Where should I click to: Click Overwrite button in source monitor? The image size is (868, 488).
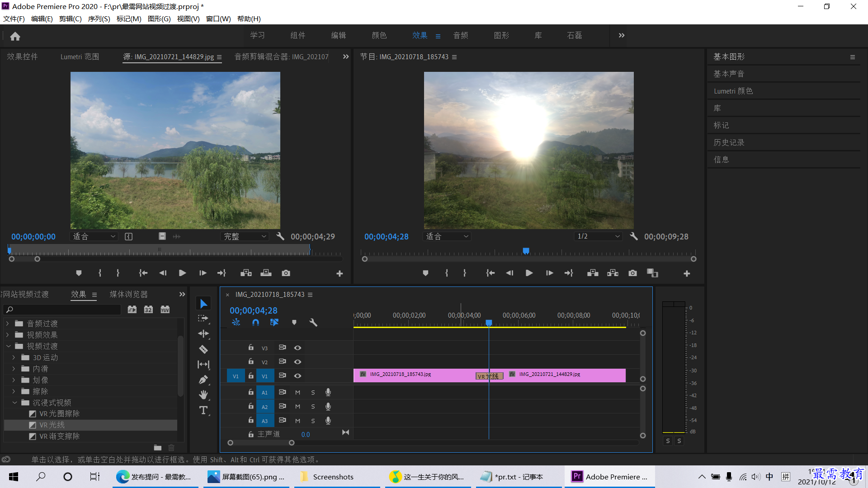(x=266, y=273)
